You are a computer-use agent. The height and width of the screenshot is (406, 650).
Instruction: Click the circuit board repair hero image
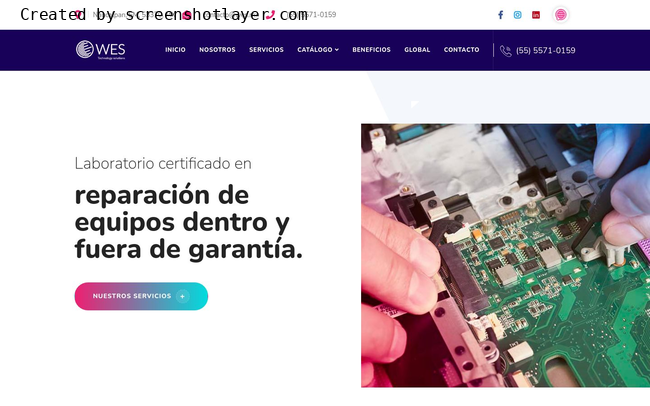(505, 255)
